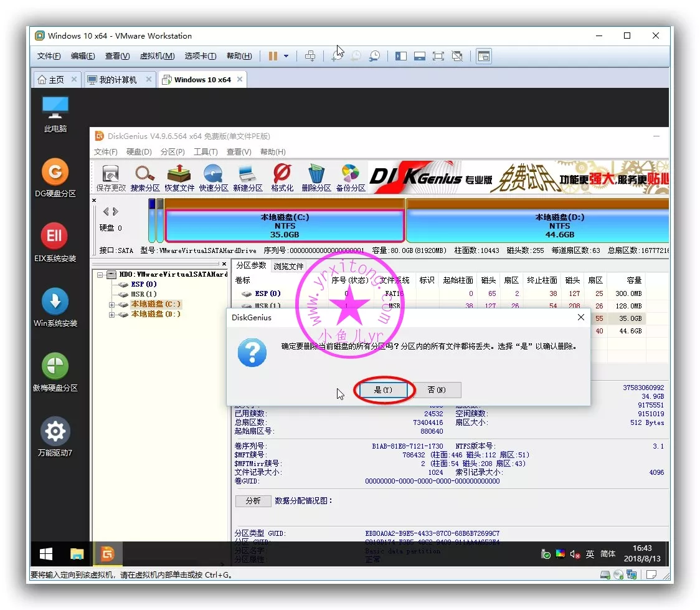Click muted volume icon in system tray
This screenshot has height=610, width=700.
coord(575,555)
